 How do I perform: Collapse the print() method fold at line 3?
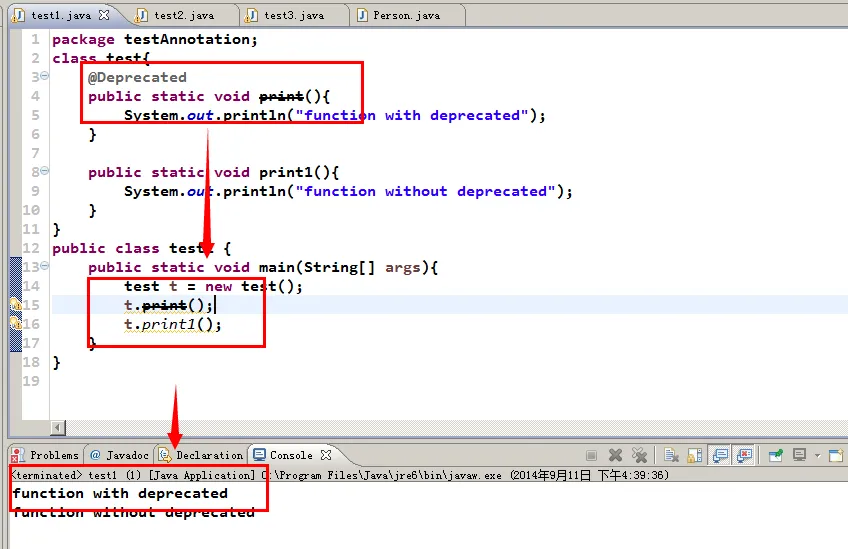click(45, 76)
